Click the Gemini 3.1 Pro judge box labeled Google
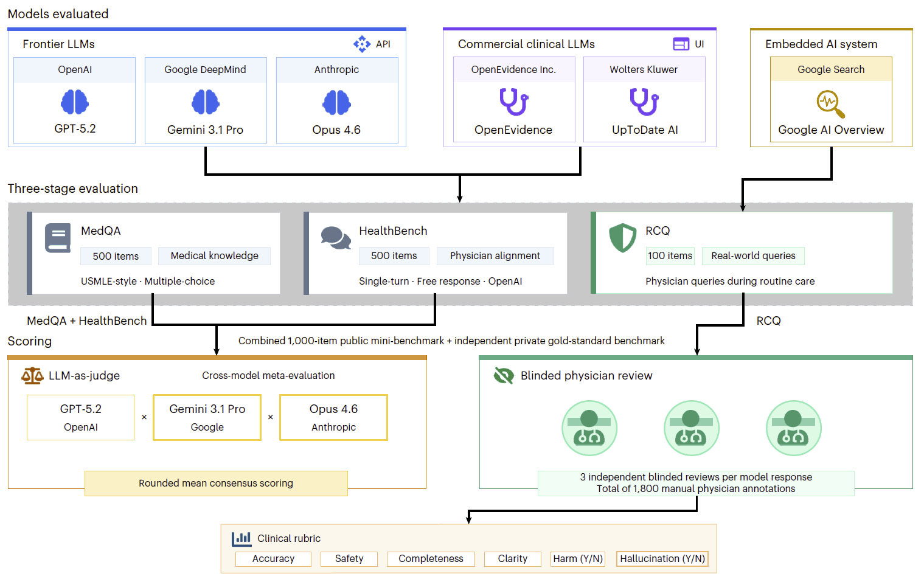Screen dimensions: 924x579 207,418
